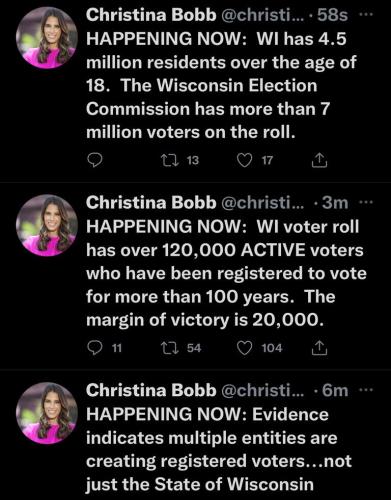Open Christina Bobb's avatar on the second tweet

tap(47, 225)
